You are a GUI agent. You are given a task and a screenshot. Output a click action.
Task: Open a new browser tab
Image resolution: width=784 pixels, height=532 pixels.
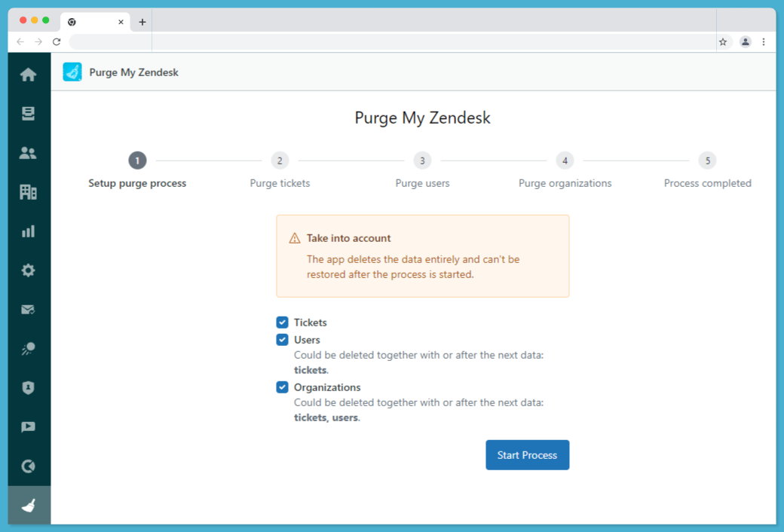[x=142, y=22]
